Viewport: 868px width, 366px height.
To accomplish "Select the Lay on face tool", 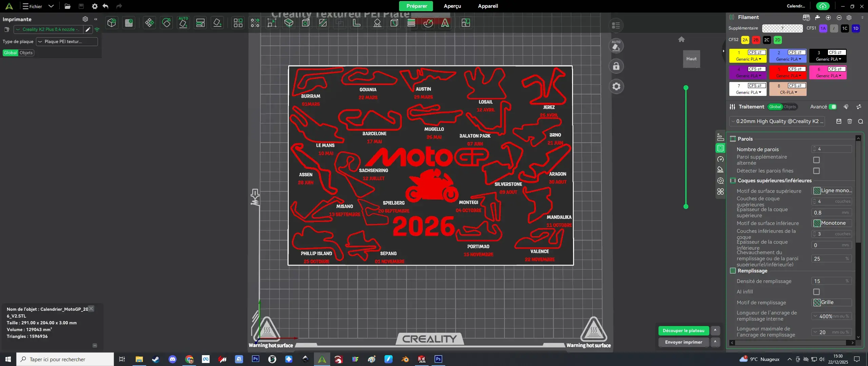I will [217, 23].
